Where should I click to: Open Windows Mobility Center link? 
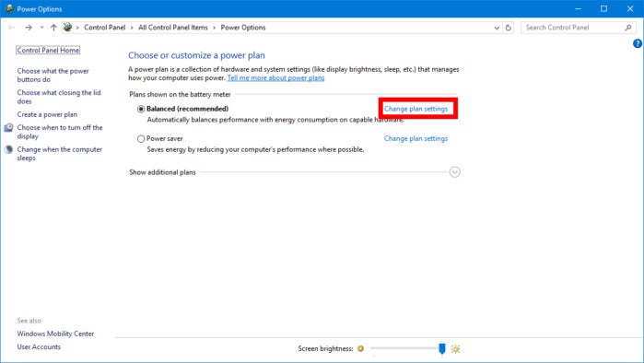coord(55,334)
